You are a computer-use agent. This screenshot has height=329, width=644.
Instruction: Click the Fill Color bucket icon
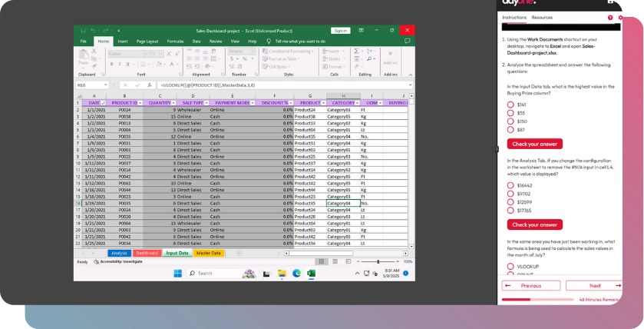[159, 64]
